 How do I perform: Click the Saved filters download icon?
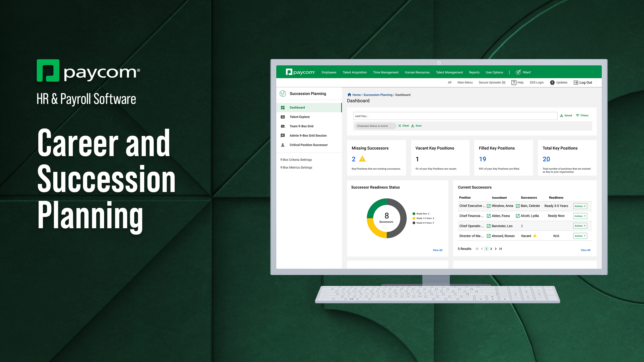tap(561, 116)
